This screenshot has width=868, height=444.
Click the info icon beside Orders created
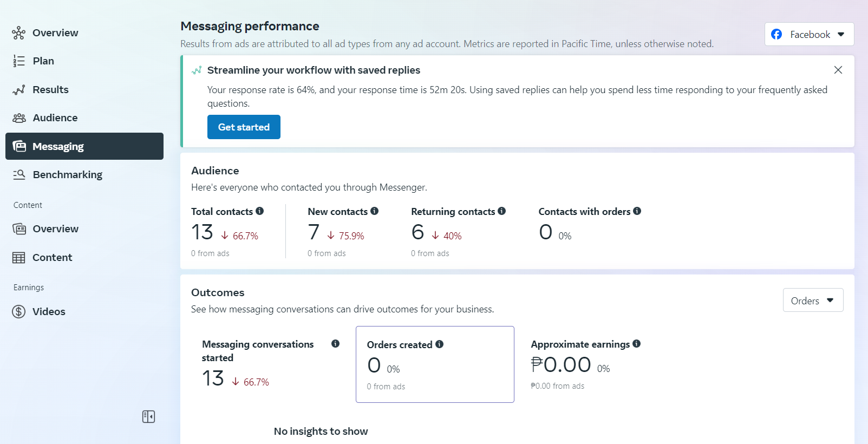[440, 344]
